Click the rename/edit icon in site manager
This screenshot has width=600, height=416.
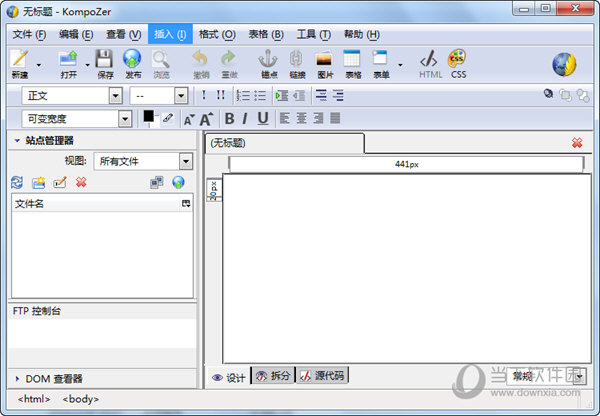click(x=60, y=183)
